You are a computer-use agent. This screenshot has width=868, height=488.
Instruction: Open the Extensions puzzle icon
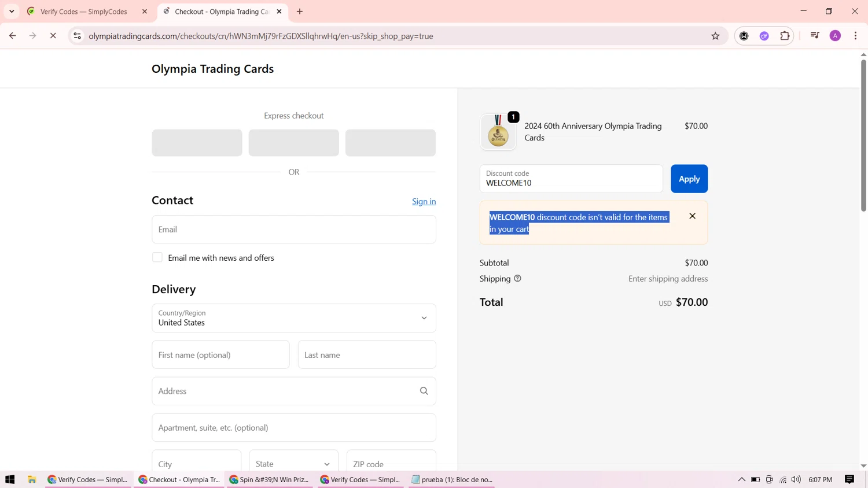click(x=785, y=36)
